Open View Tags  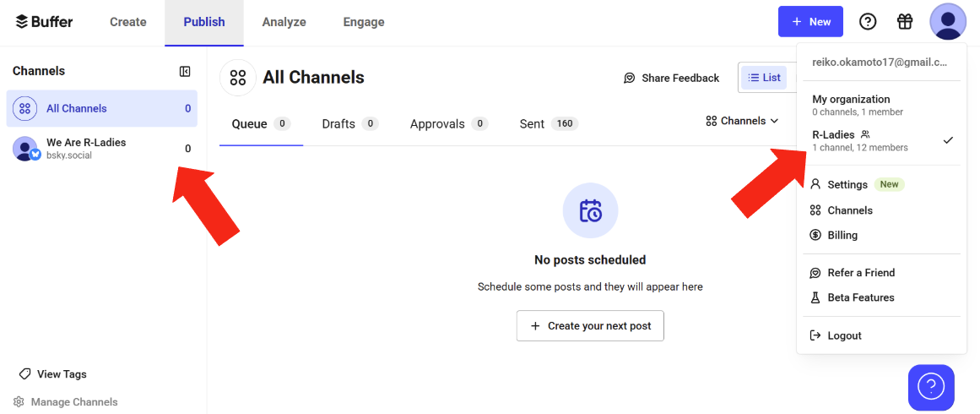[53, 374]
